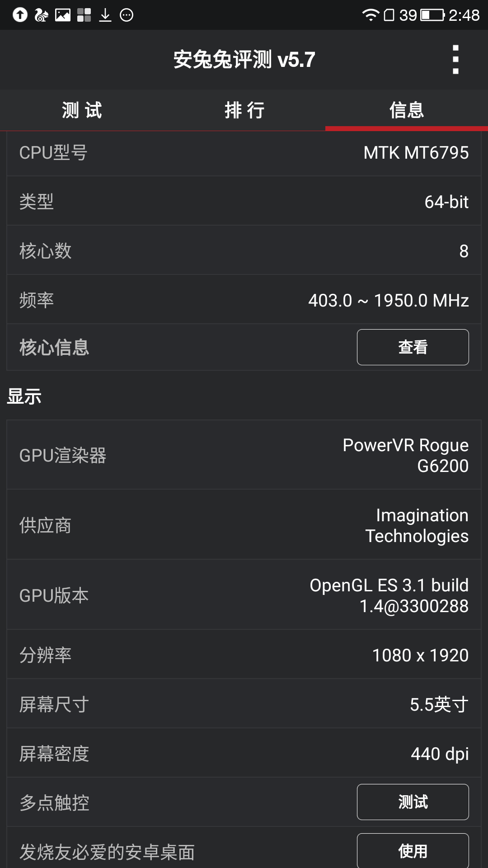The image size is (488, 868).
Task: Tap the UC Browser squirrel notification icon
Action: (41, 15)
